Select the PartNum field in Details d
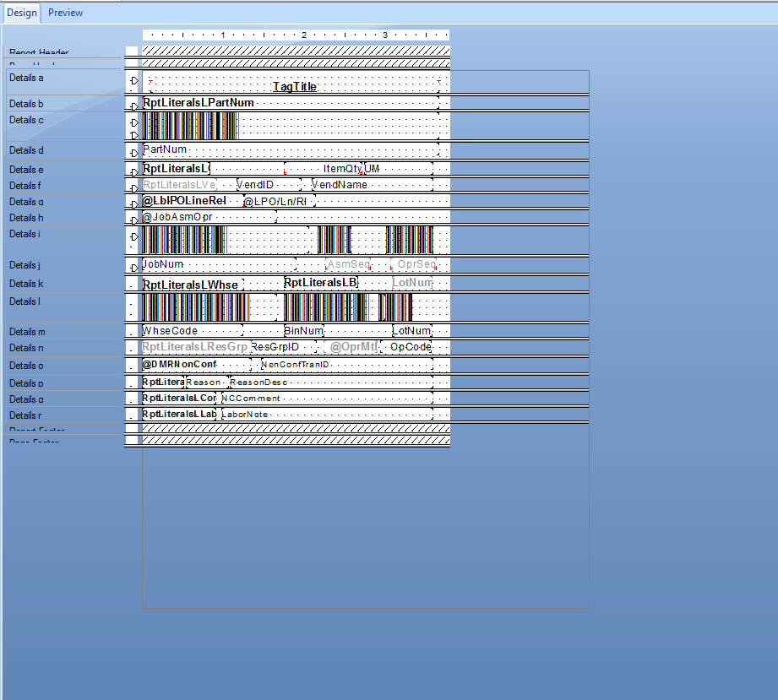 point(166,151)
